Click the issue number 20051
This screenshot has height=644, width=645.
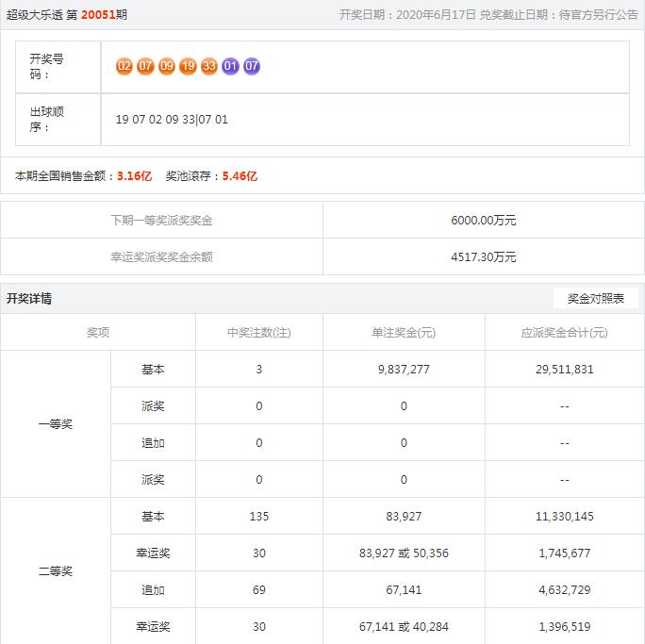point(98,15)
